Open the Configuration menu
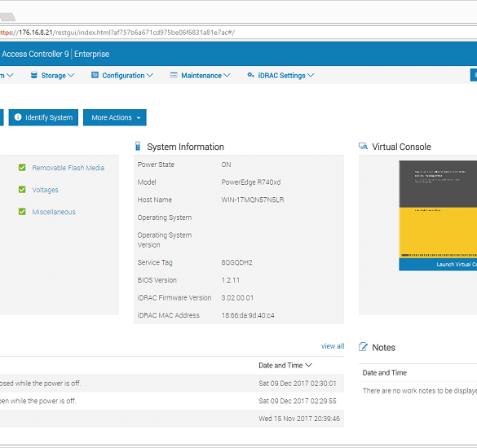The image size is (477, 448). tap(122, 76)
